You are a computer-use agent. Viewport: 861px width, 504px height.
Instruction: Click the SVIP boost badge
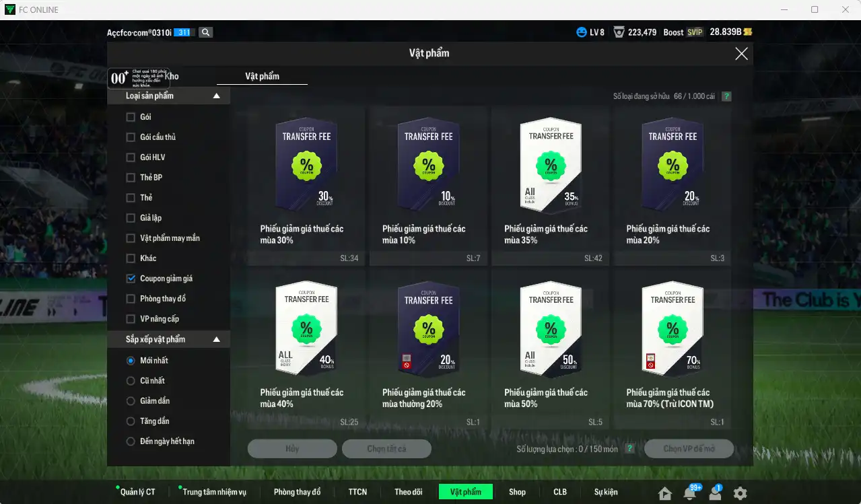(695, 32)
